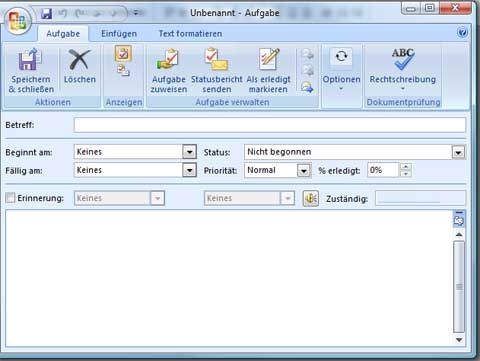Open the Fällig am date dropdown
The image size is (480, 361).
tap(189, 170)
